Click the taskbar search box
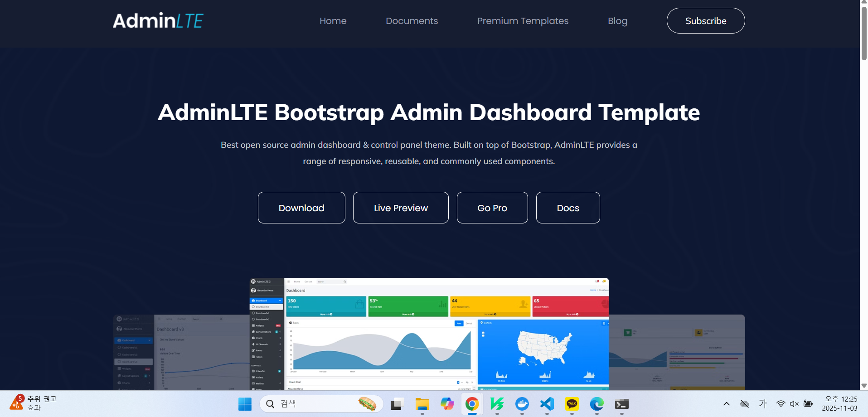This screenshot has width=868, height=417. pyautogui.click(x=321, y=404)
